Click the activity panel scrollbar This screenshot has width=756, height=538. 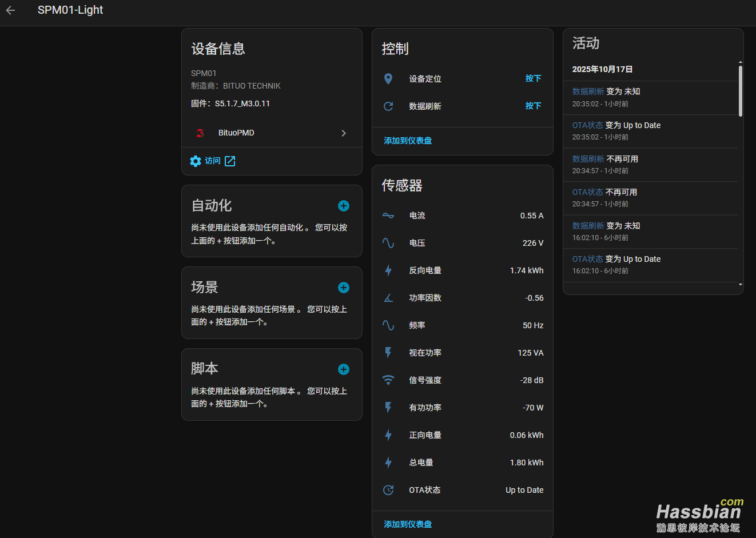pyautogui.click(x=740, y=91)
